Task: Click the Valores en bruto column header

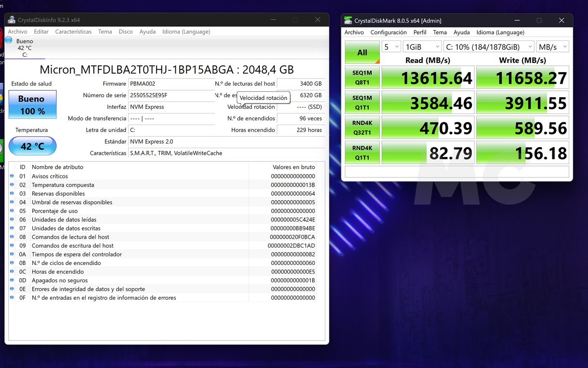Action: click(x=283, y=167)
